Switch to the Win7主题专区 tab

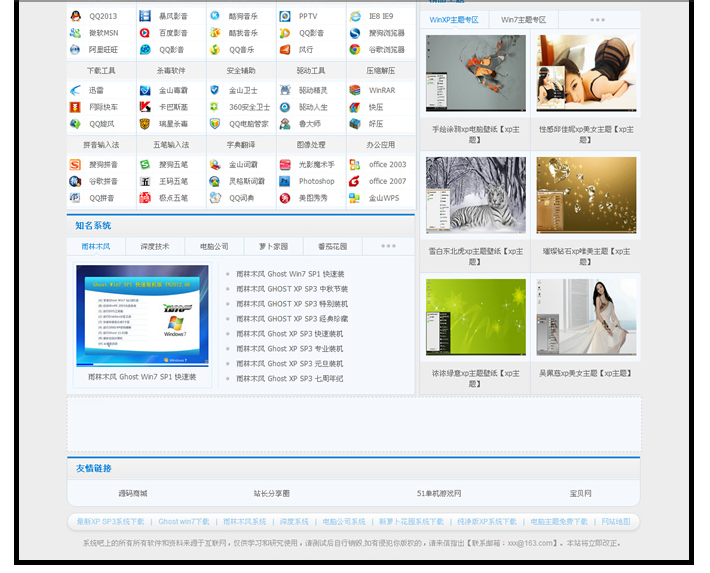point(523,20)
